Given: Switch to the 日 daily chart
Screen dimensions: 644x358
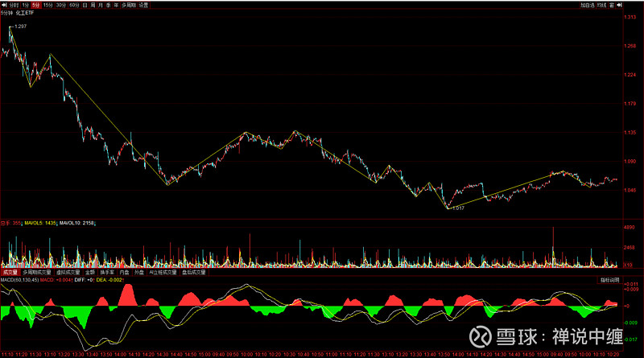Looking at the screenshot, I should pyautogui.click(x=85, y=5).
